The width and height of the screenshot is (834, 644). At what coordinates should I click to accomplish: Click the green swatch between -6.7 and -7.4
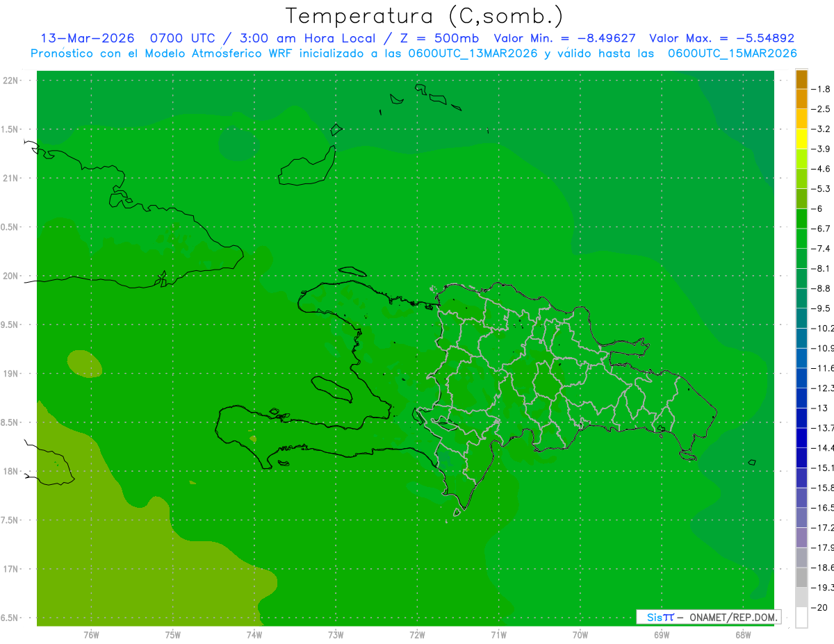(x=801, y=238)
